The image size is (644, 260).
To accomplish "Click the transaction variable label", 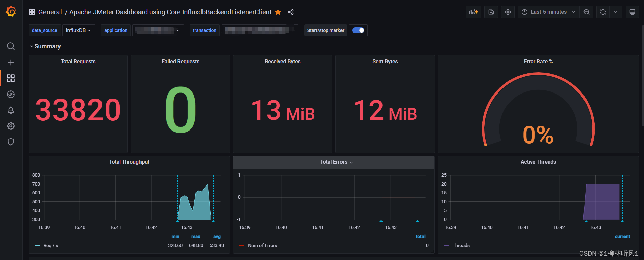I will [x=204, y=30].
